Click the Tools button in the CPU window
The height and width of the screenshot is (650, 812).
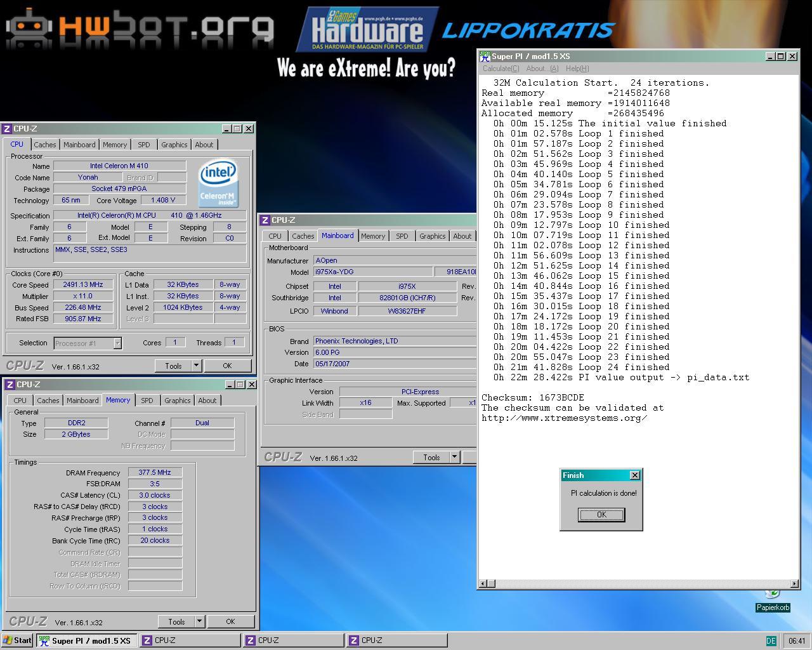tap(173, 366)
